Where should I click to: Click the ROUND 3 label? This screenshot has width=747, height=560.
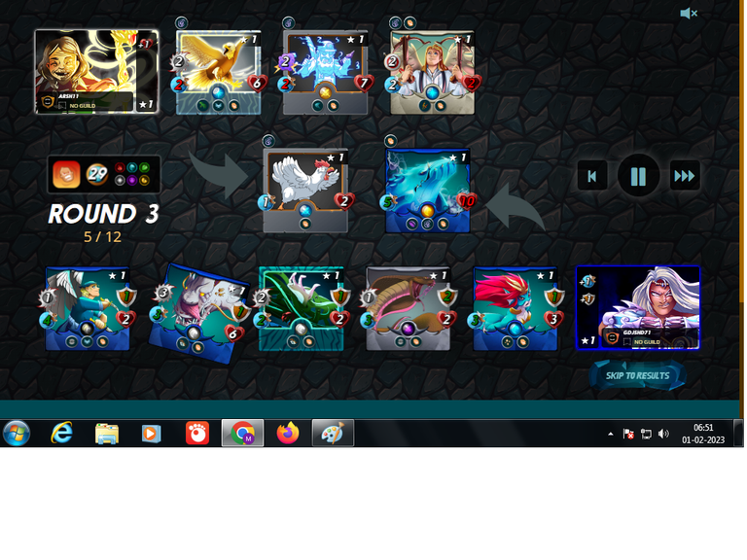tap(103, 214)
